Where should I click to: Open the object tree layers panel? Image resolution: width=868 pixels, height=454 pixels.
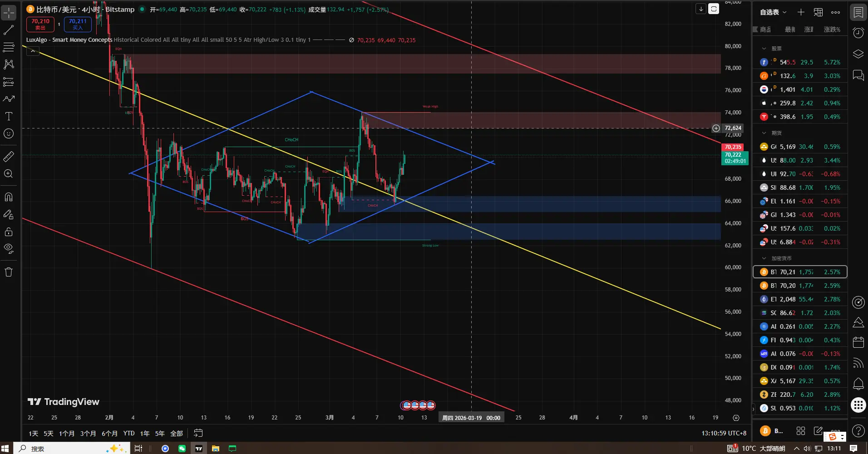point(858,54)
